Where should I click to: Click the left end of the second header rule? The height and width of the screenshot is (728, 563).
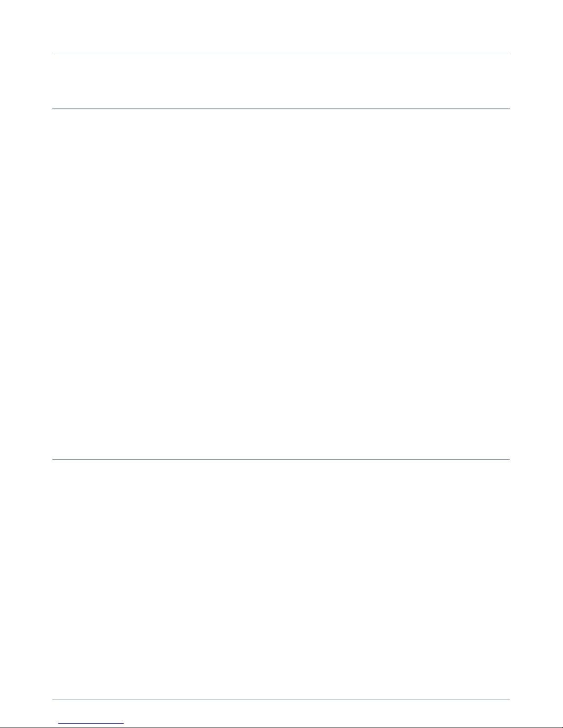[x=54, y=109]
